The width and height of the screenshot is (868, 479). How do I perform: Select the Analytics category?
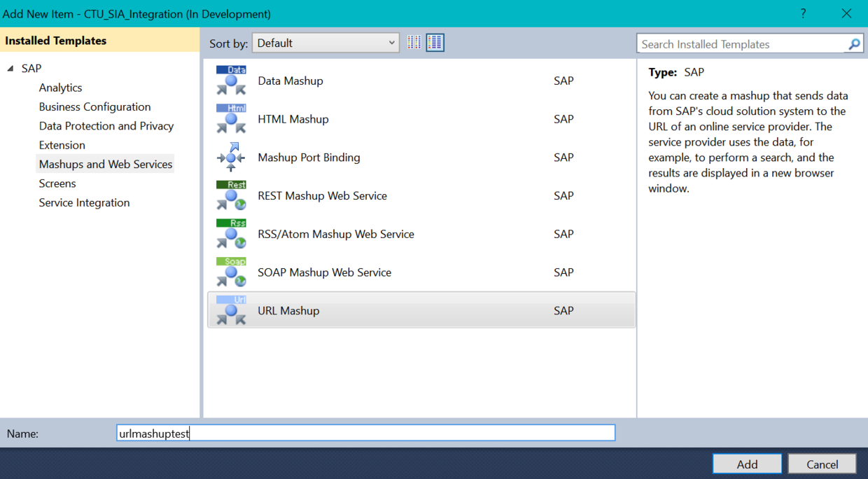pyautogui.click(x=61, y=88)
